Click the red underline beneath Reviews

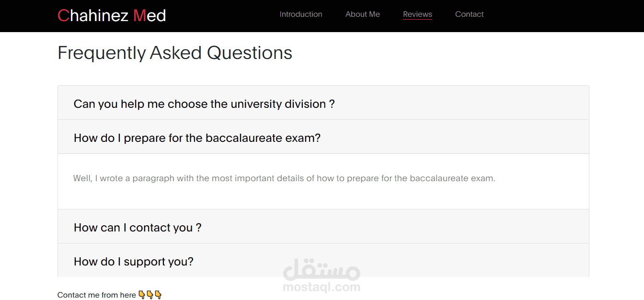click(417, 20)
